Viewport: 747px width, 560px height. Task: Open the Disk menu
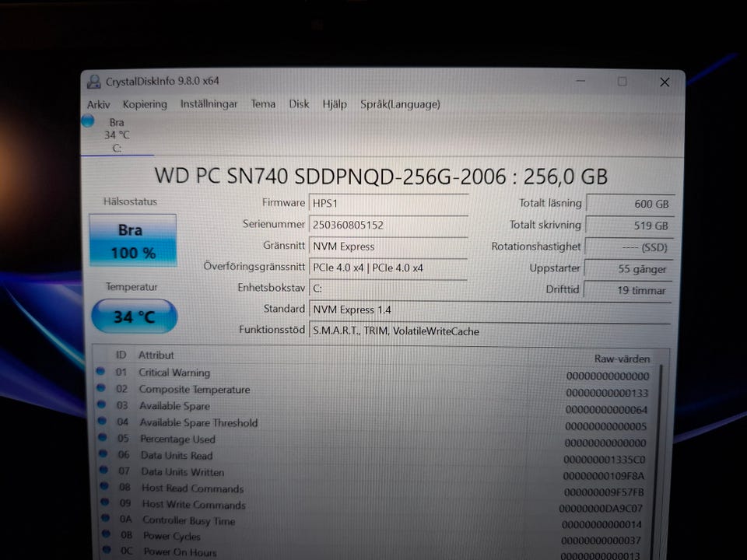299,103
